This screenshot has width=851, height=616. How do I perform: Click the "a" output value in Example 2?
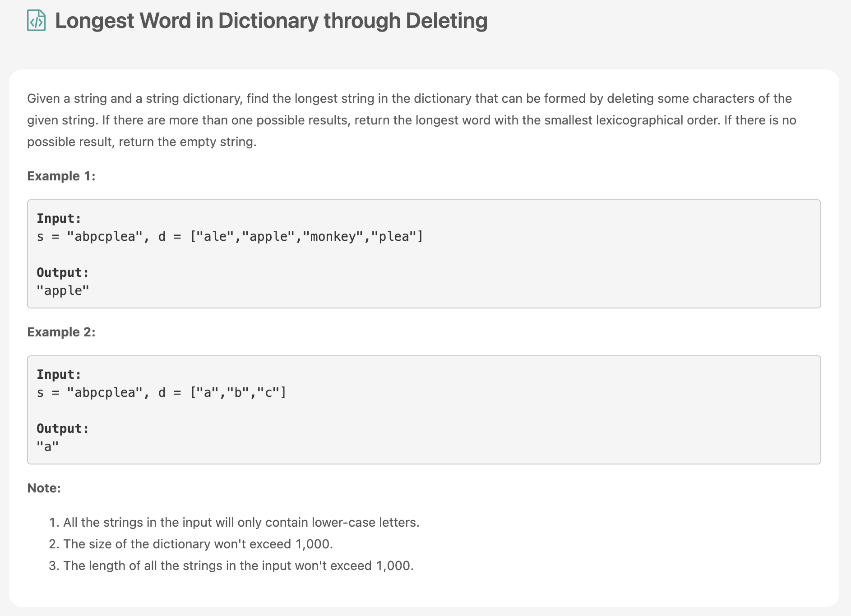click(47, 446)
